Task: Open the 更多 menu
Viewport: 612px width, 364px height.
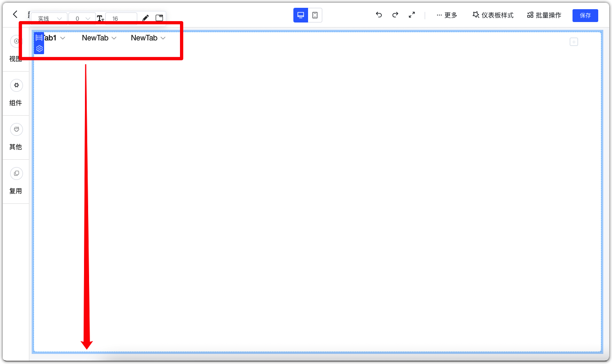Action: [x=447, y=15]
